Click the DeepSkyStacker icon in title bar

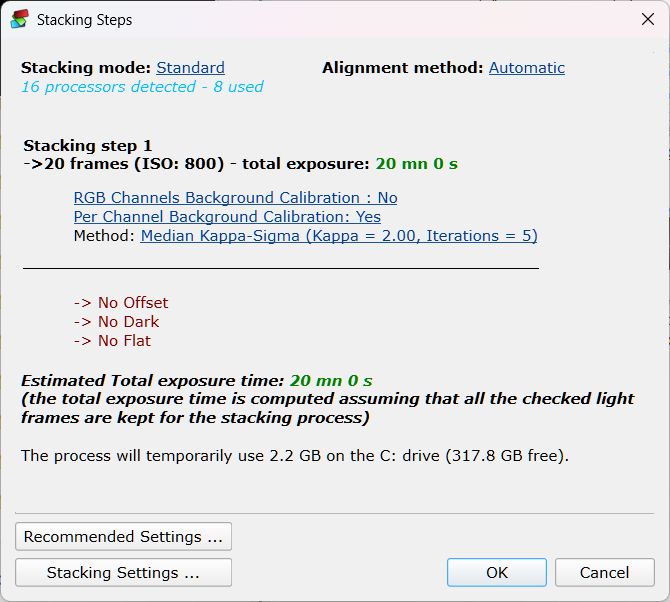[19, 19]
